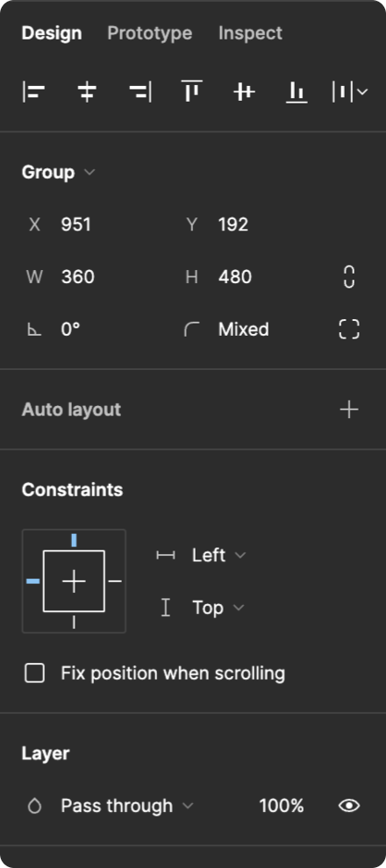This screenshot has width=386, height=868.
Task: Switch to the Inspect tab
Action: coord(250,33)
